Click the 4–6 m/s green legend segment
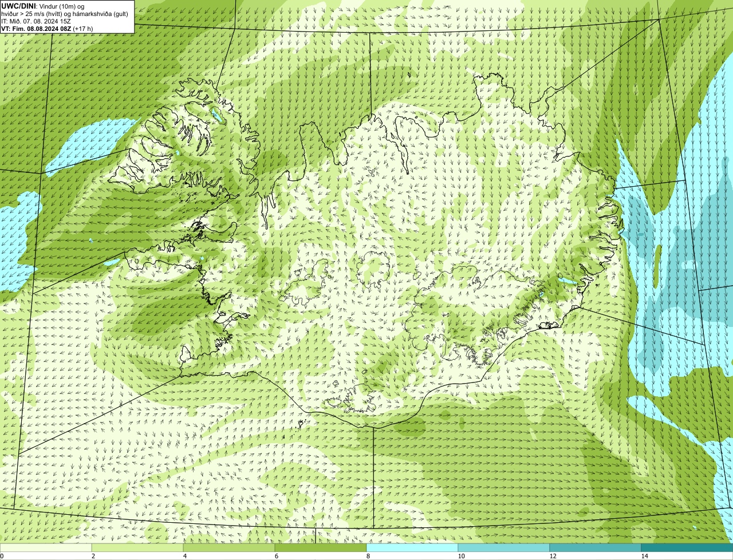This screenshot has width=733, height=560. [229, 547]
